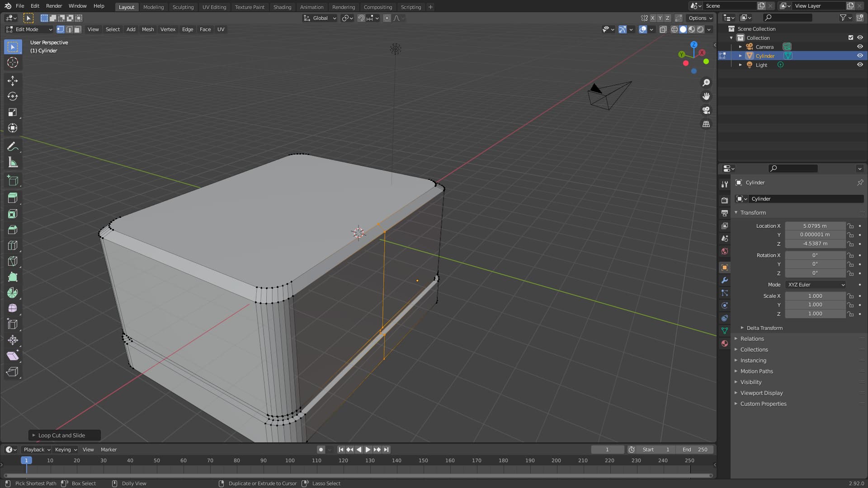Viewport: 868px width, 488px height.
Task: Open the Mesh menu
Action: click(148, 29)
